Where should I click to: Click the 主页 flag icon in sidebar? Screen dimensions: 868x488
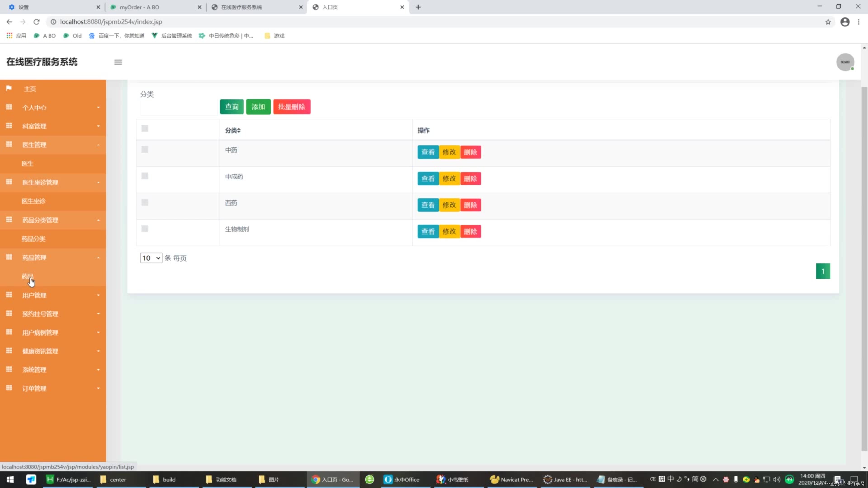point(9,88)
